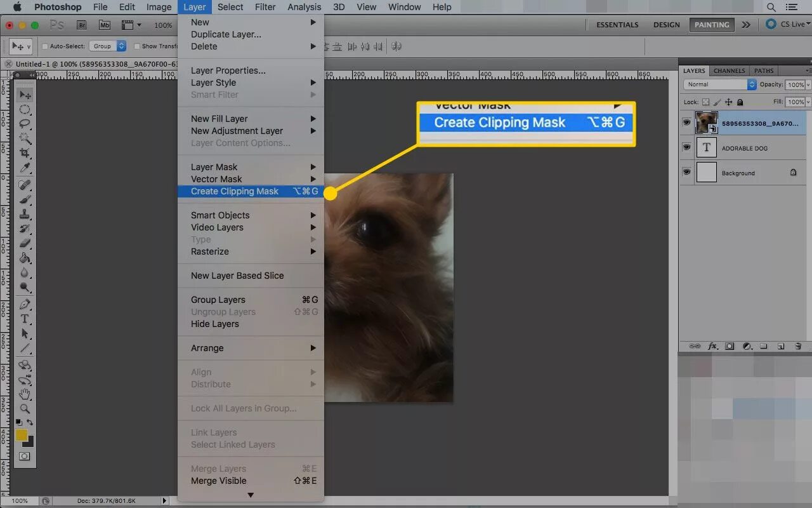Select the Healing Brush tool

pos(25,185)
